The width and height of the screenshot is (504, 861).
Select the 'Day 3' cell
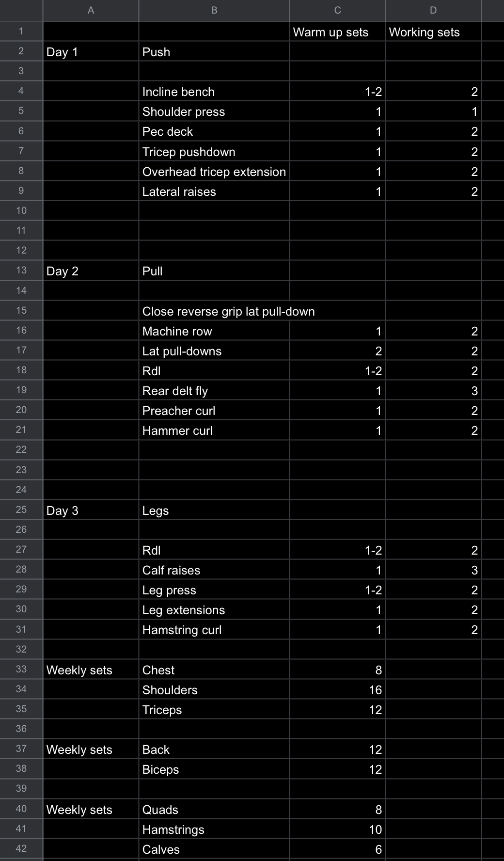(91, 510)
